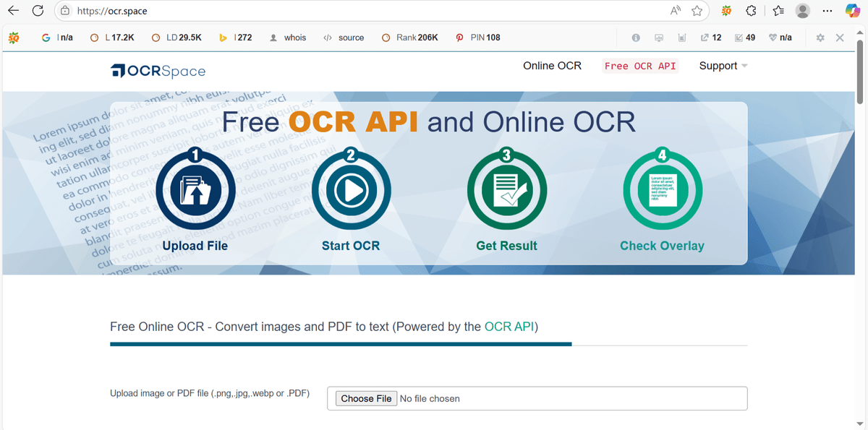
Task: Click the Start OCR play icon
Action: pos(351,190)
